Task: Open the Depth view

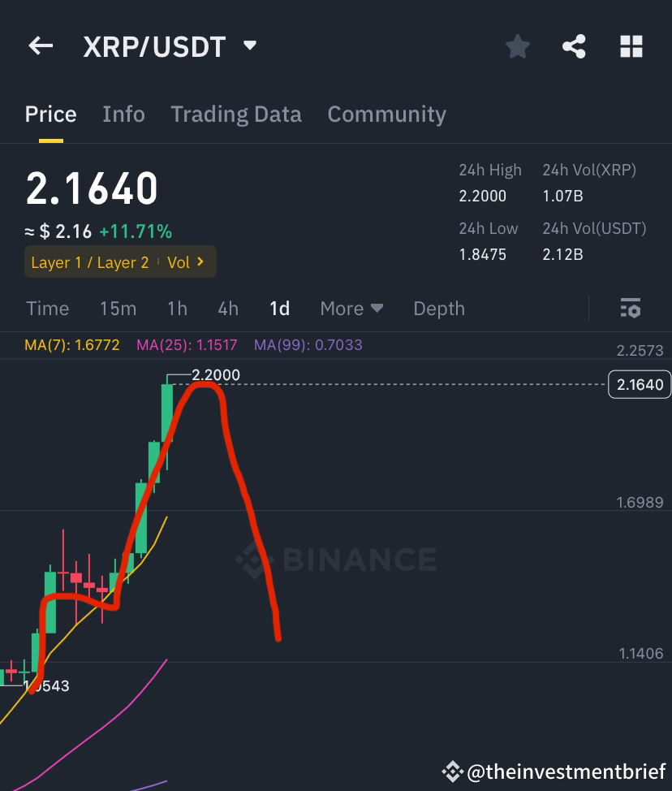Action: tap(438, 308)
